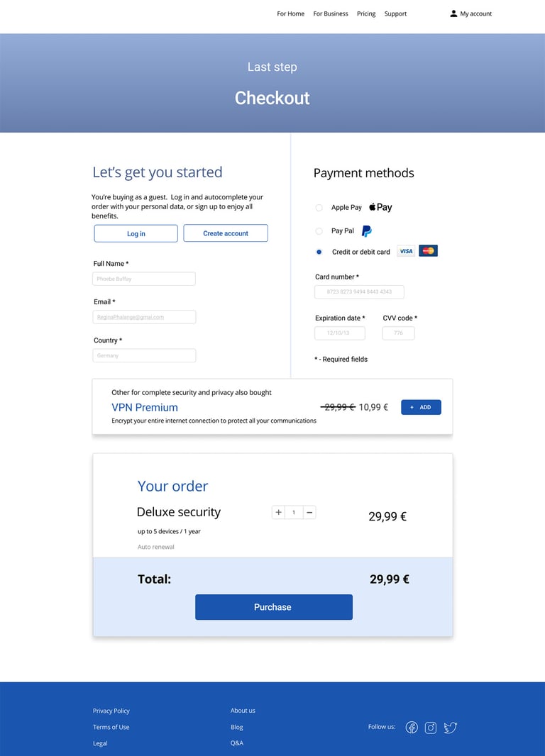Click the Mastercard logo
The image size is (545, 756).
coord(429,251)
